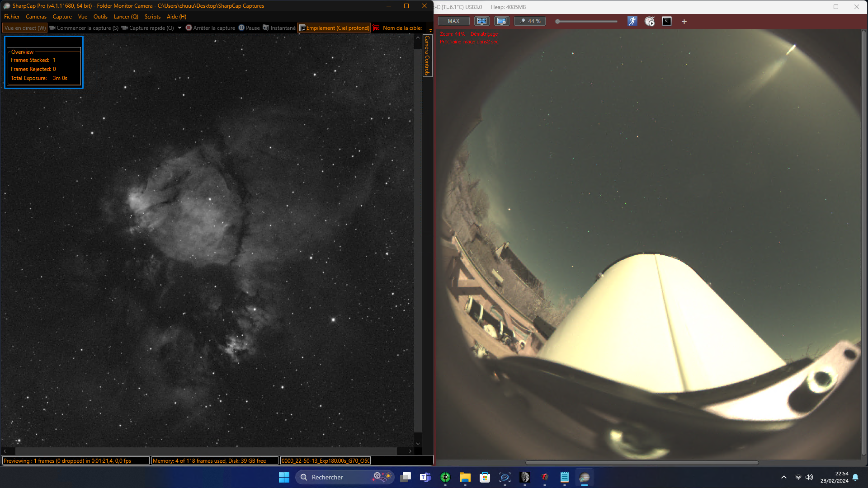Click the SharpCap scroll down arrow
Screen dimensions: 868x488
pos(418,444)
